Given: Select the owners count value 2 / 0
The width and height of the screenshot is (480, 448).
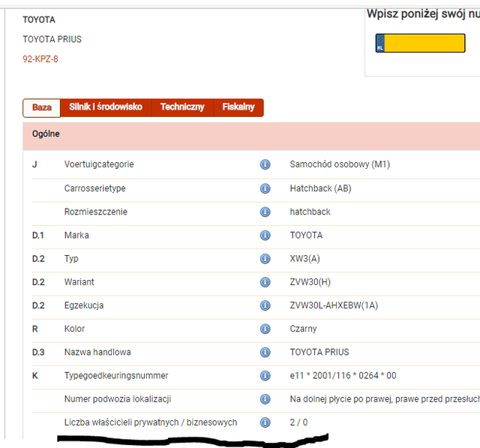Looking at the screenshot, I should pos(298,422).
